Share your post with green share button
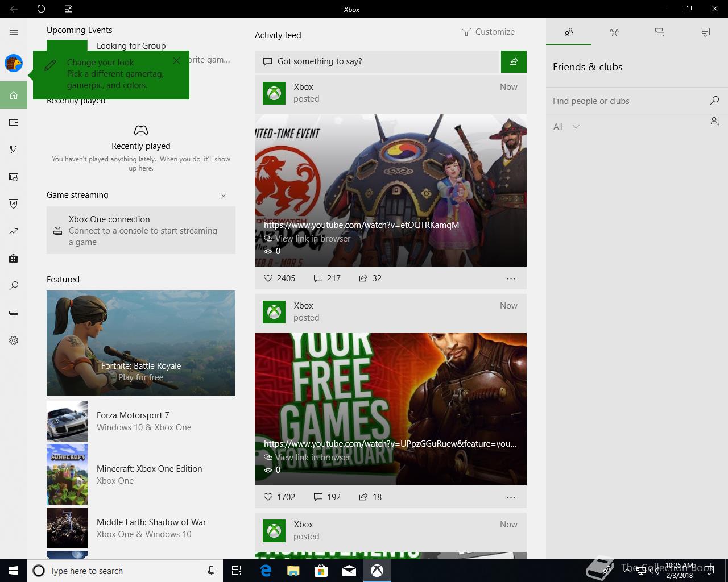This screenshot has height=582, width=728. pyautogui.click(x=514, y=61)
